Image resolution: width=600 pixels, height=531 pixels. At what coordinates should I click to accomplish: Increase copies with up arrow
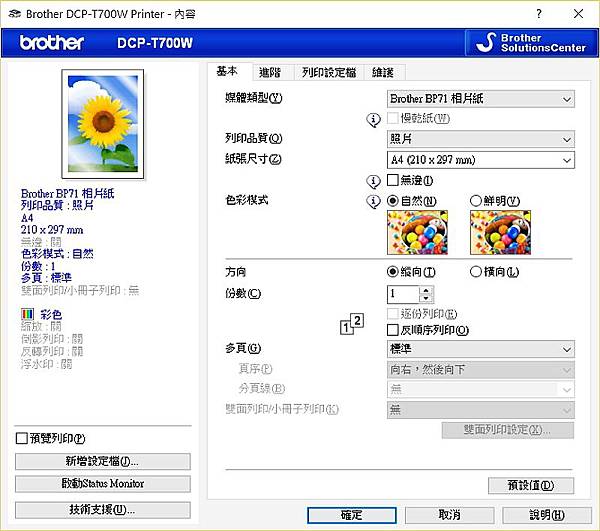(x=426, y=290)
